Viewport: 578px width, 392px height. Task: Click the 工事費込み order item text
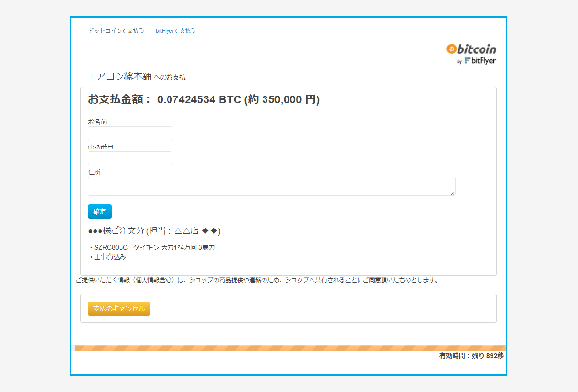coord(110,257)
